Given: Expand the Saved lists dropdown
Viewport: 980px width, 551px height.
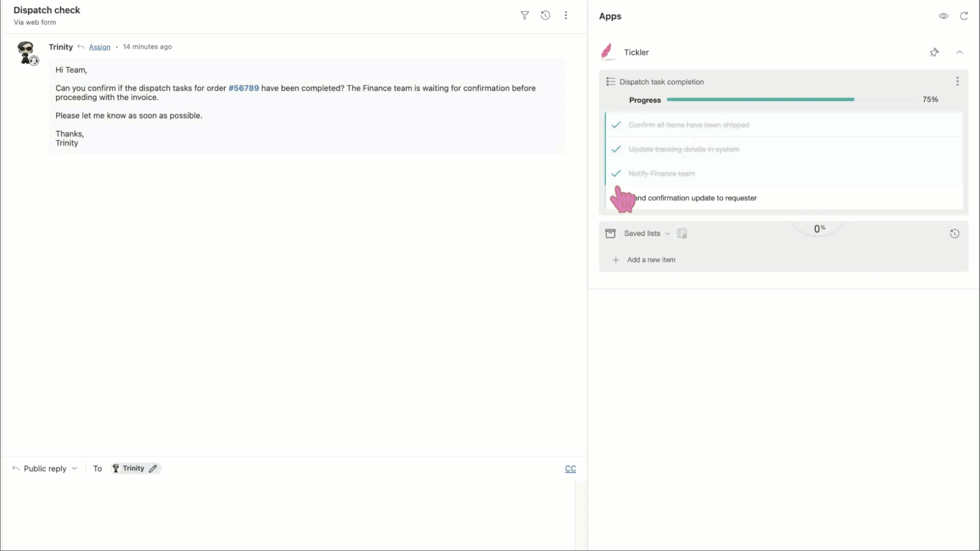Looking at the screenshot, I should pos(647,234).
